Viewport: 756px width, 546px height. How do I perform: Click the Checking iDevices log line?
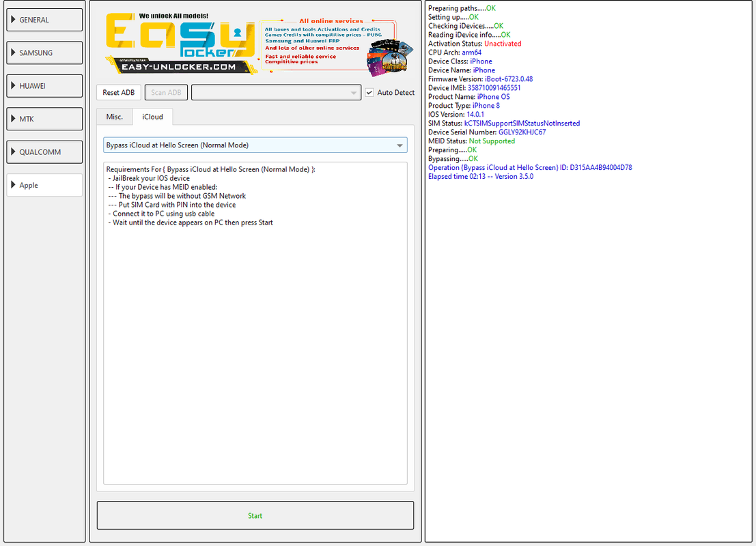coord(466,26)
